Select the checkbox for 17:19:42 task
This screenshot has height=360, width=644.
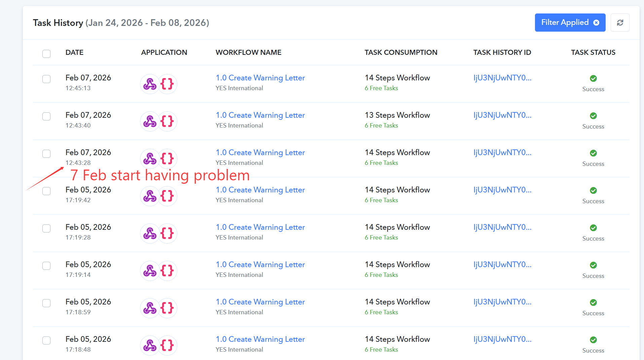click(x=46, y=191)
